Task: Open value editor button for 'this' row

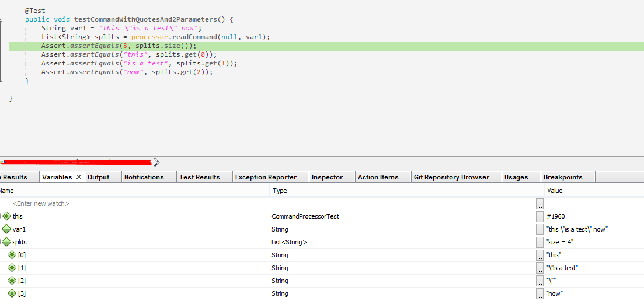Action: [x=539, y=216]
